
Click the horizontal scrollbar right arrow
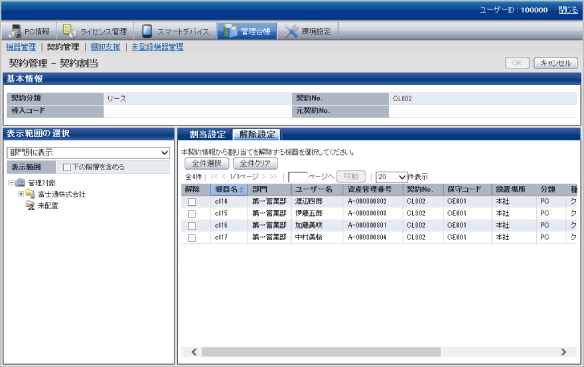pyautogui.click(x=564, y=352)
